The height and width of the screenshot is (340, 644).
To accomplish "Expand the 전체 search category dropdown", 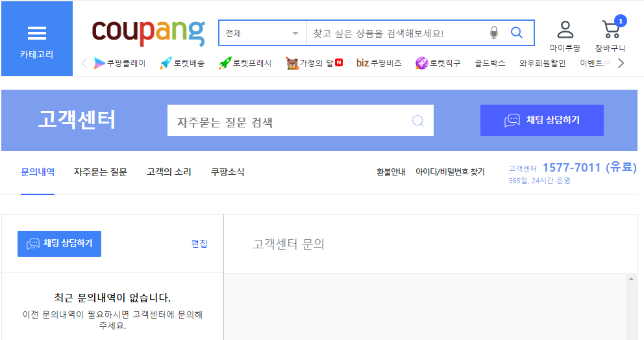I will [262, 33].
